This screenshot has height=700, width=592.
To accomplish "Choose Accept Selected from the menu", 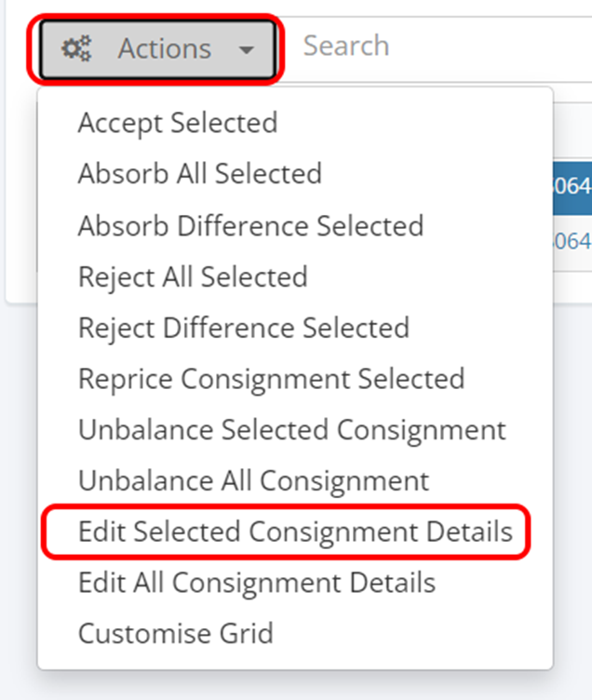I will tap(177, 123).
